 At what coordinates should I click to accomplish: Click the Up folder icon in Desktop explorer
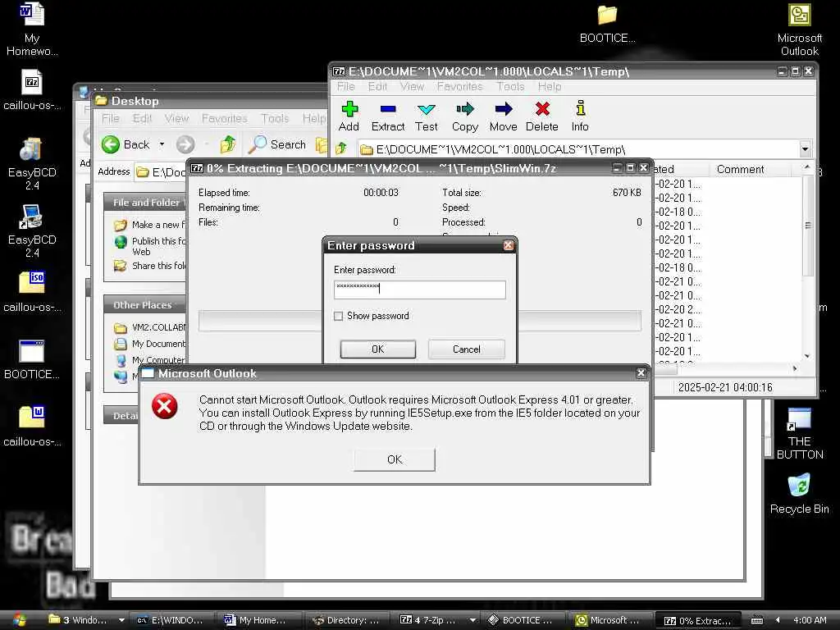click(x=228, y=144)
